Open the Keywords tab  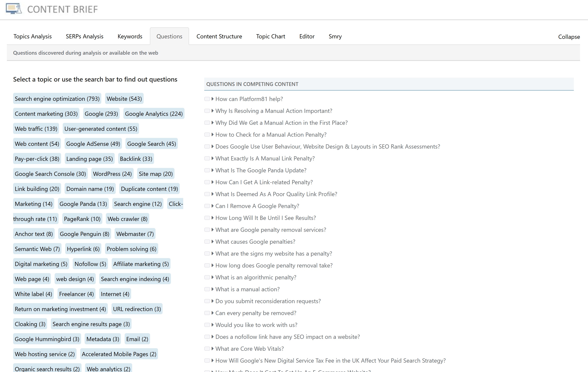[x=130, y=37]
